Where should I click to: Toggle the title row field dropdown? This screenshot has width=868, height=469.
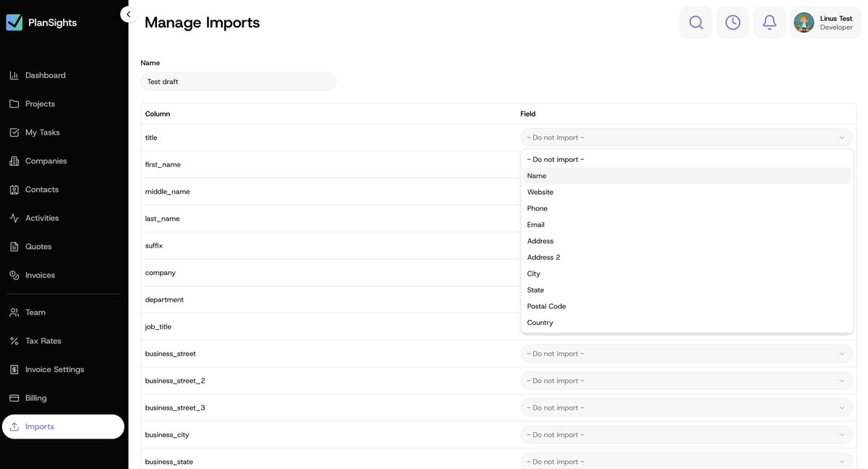point(686,138)
